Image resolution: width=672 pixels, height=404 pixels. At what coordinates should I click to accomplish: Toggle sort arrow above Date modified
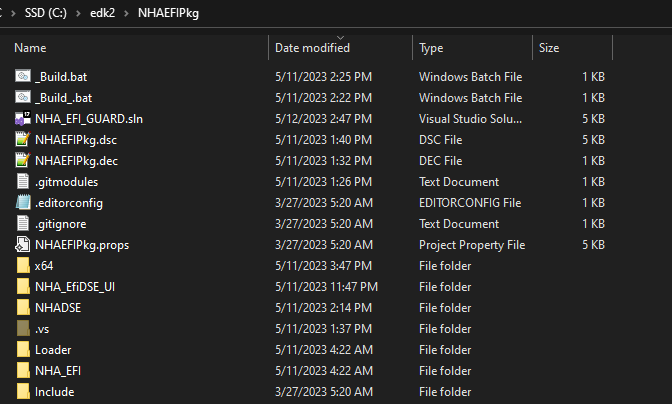(x=340, y=38)
